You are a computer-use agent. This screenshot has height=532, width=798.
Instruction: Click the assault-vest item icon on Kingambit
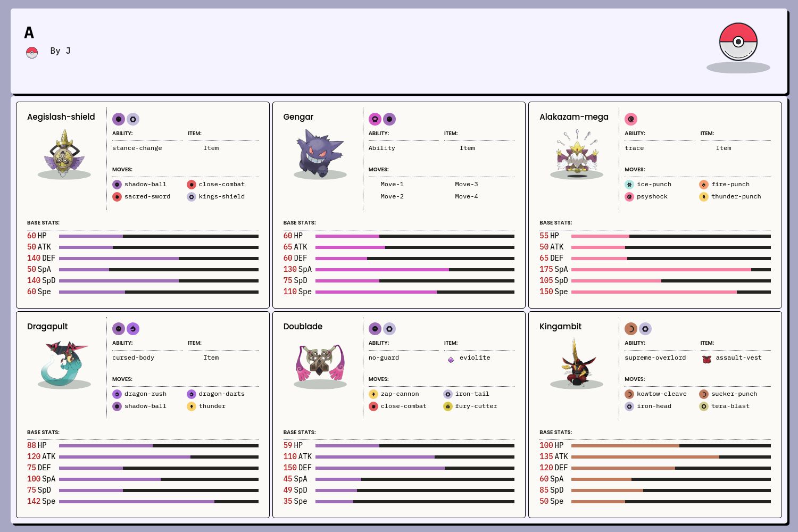tap(706, 360)
